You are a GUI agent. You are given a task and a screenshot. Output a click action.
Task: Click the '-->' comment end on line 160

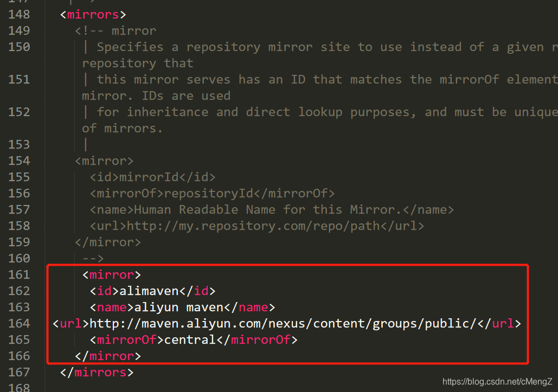(93, 258)
